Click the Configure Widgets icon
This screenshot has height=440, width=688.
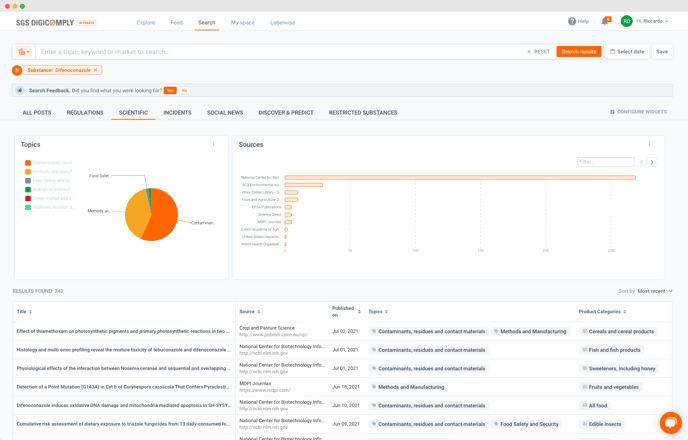coord(613,112)
